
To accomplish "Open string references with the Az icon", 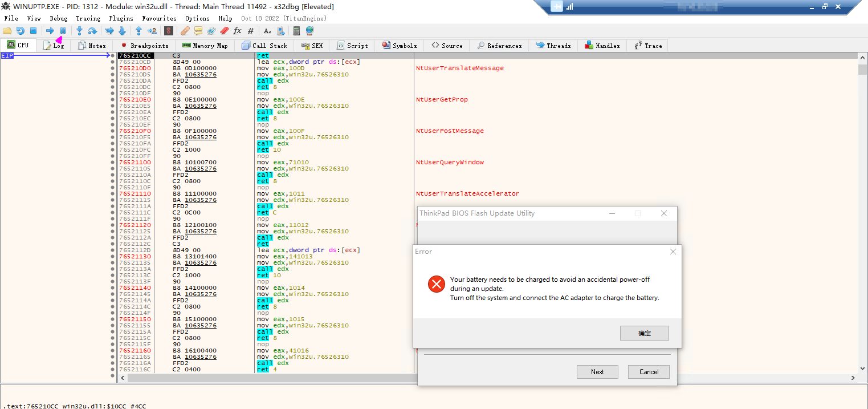I will [267, 31].
